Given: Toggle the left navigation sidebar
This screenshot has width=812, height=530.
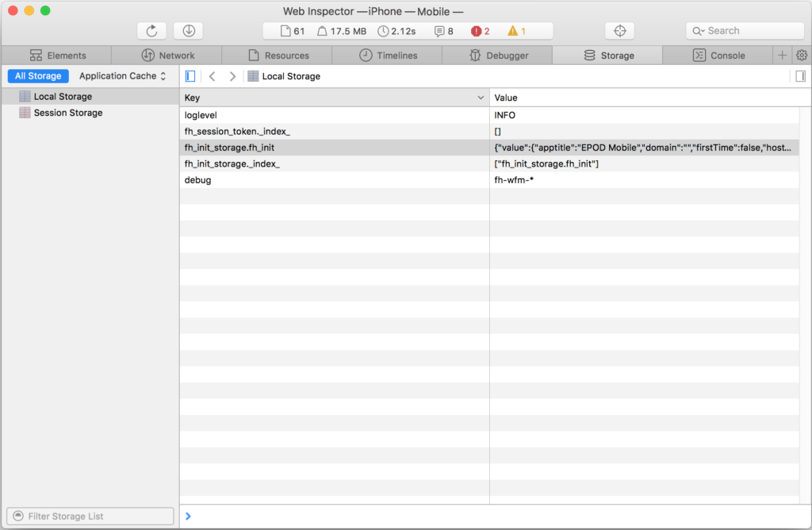Looking at the screenshot, I should pos(190,76).
